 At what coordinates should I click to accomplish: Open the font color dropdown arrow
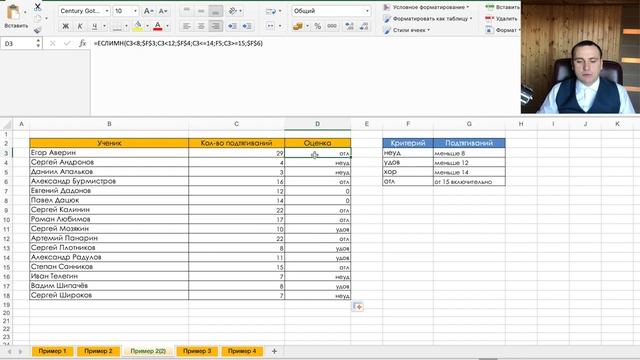[x=167, y=26]
